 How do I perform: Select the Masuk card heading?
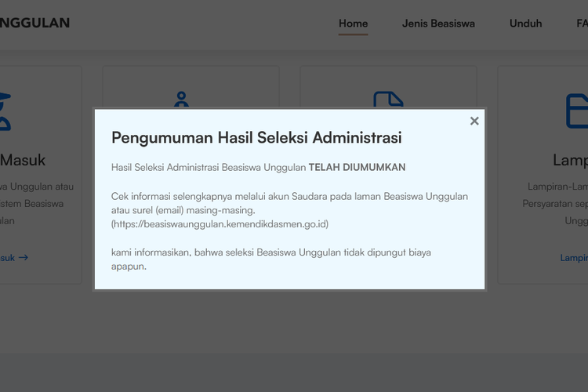pos(23,160)
